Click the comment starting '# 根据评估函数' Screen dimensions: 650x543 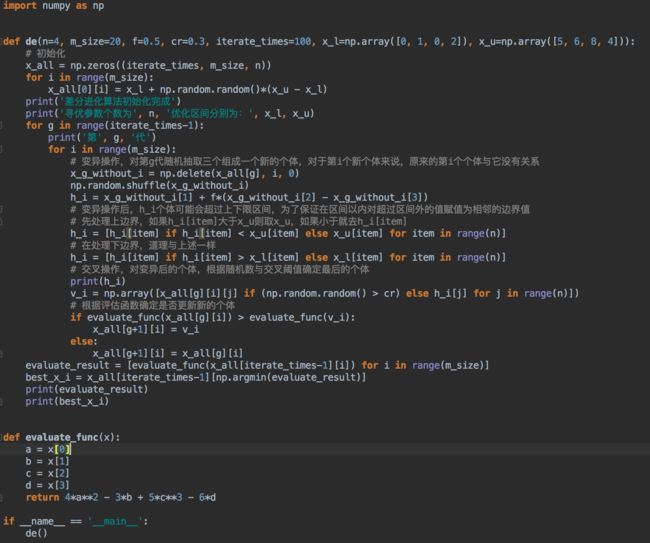(153, 306)
